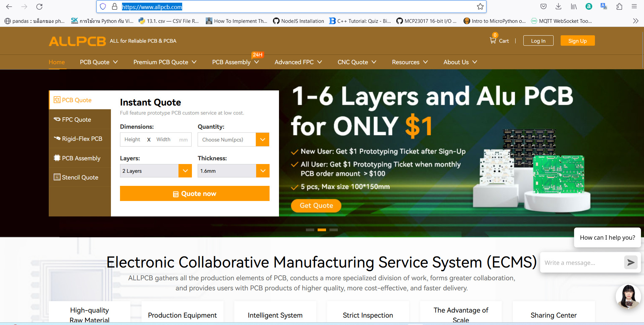Open the support agent avatar
Viewport: 644px width, 325px height.
tap(628, 296)
